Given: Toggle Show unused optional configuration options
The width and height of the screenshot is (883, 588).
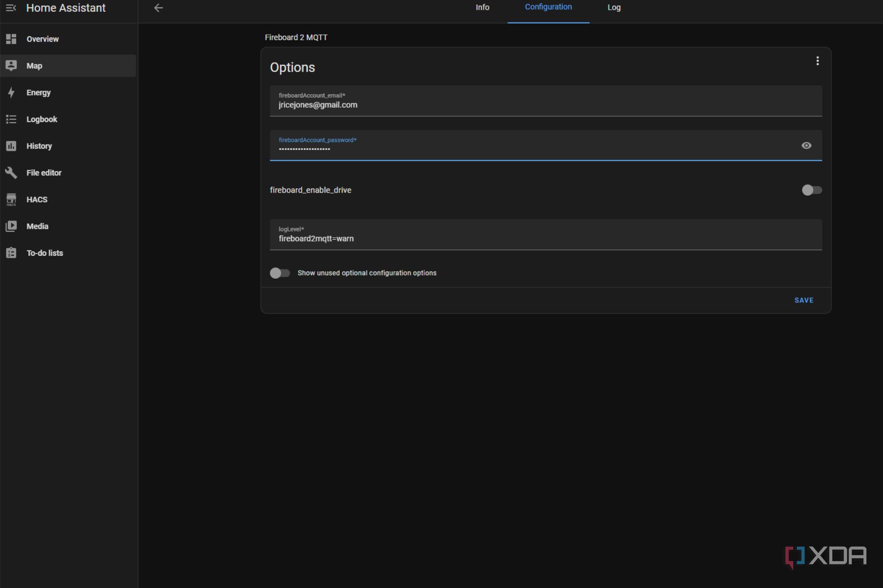Looking at the screenshot, I should (x=280, y=273).
